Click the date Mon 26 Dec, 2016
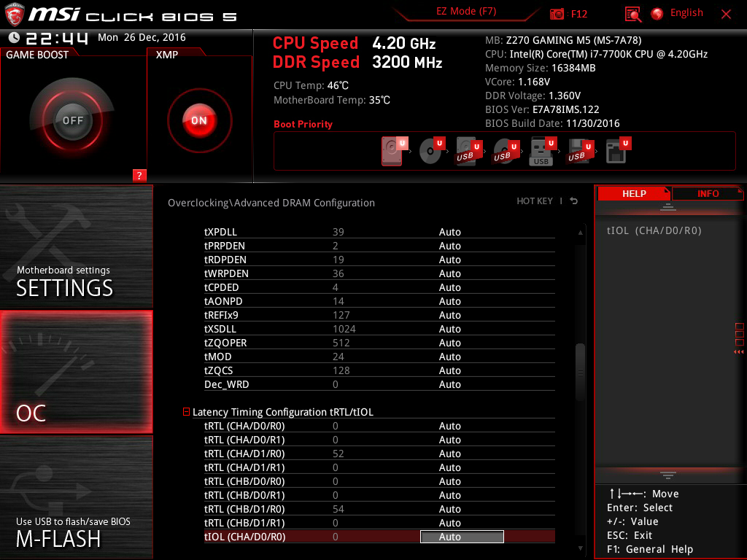This screenshot has width=747, height=560. click(142, 38)
